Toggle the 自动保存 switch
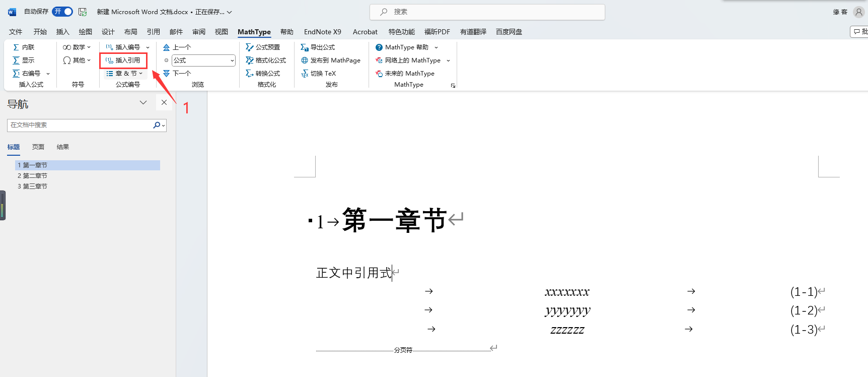This screenshot has height=377, width=868. pos(62,12)
